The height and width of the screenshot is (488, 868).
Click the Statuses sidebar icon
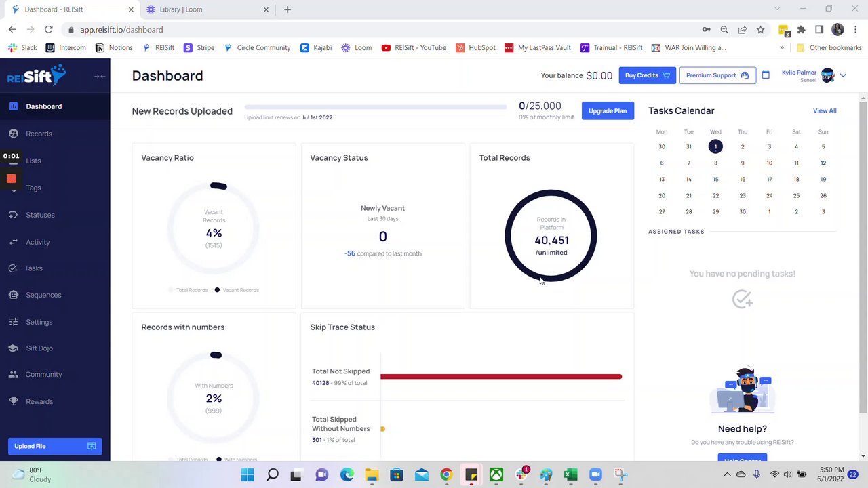(13, 215)
